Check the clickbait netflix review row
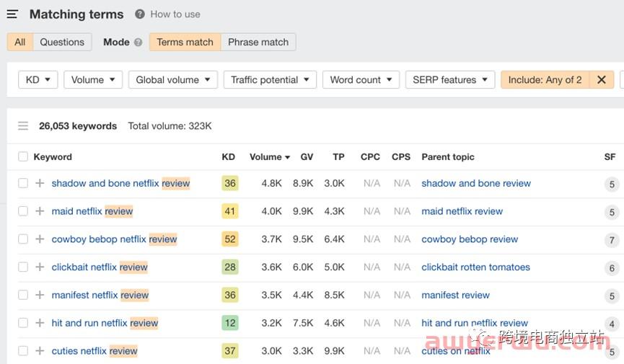624x364 pixels. coord(23,267)
